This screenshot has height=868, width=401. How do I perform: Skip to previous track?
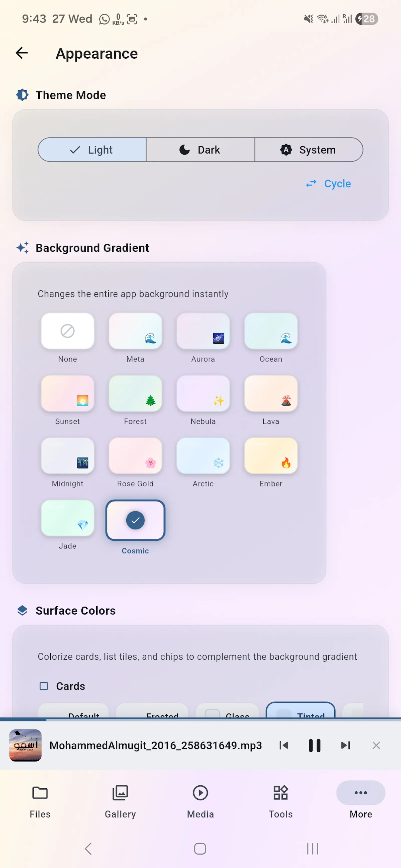pyautogui.click(x=284, y=745)
